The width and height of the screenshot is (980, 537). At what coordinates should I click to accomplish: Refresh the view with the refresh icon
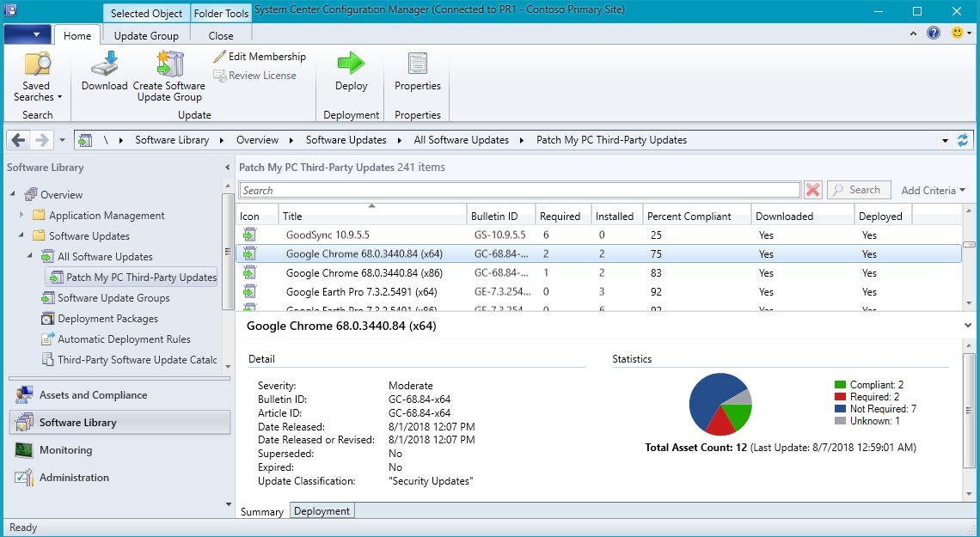coord(963,140)
